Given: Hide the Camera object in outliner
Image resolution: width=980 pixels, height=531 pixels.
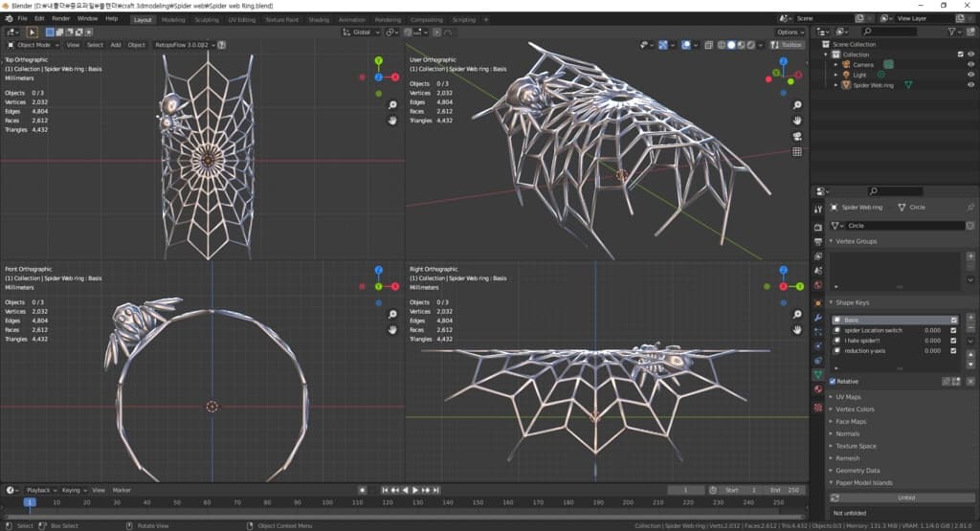Looking at the screenshot, I should click(970, 64).
